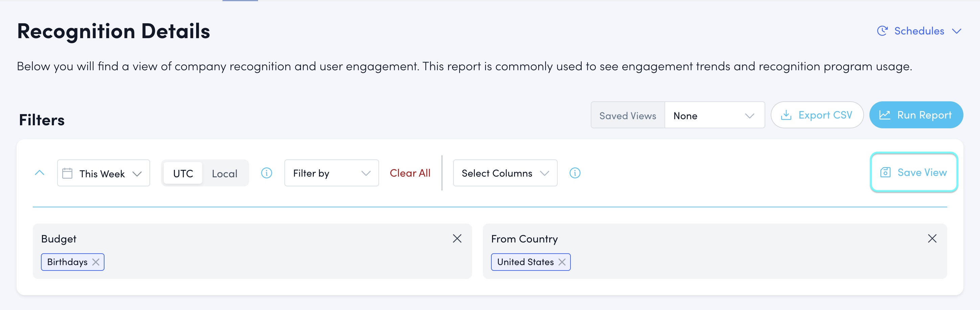The width and height of the screenshot is (980, 310).
Task: Show timezone info tooltip icon
Action: [266, 173]
